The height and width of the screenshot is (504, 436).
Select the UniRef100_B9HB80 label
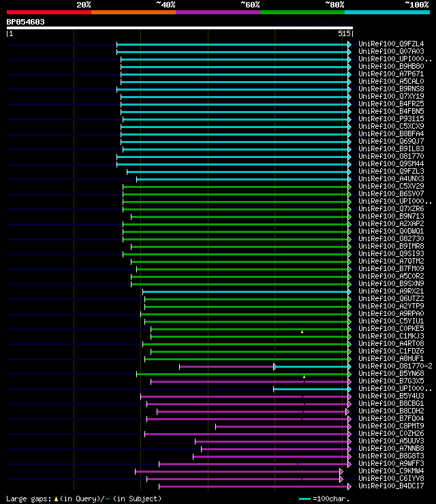click(x=391, y=66)
